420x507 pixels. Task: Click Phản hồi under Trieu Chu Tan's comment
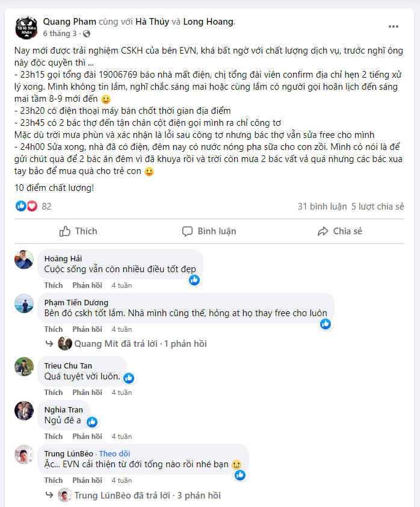pyautogui.click(x=87, y=393)
